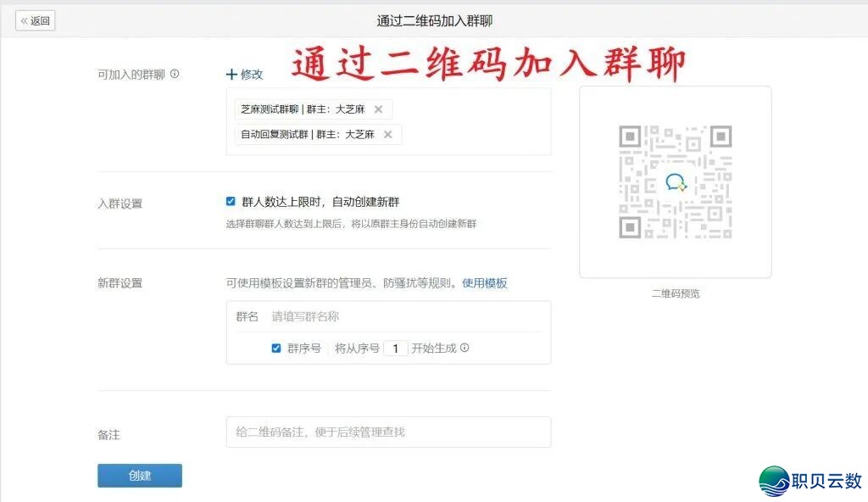Click the 职贝云数 logo icon
Screen dimensions: 868x502
pyautogui.click(x=774, y=481)
